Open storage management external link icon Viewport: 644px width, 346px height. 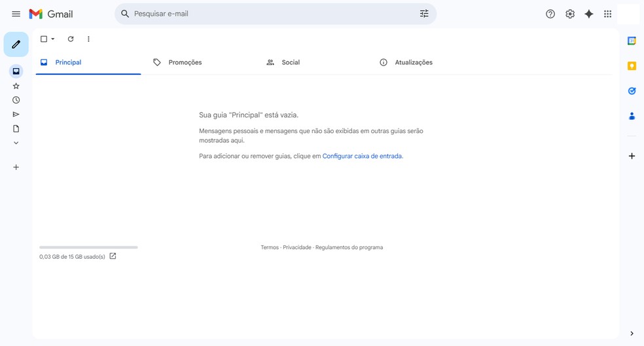(x=113, y=256)
